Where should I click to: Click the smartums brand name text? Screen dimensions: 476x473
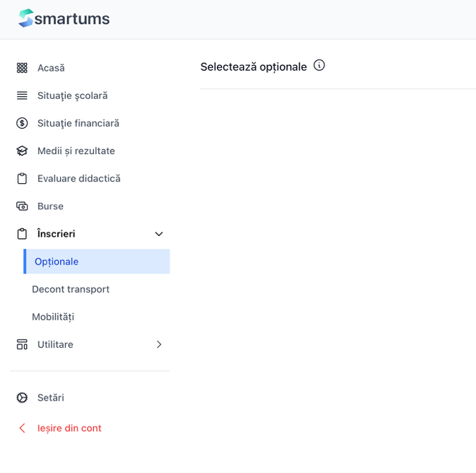coord(72,19)
